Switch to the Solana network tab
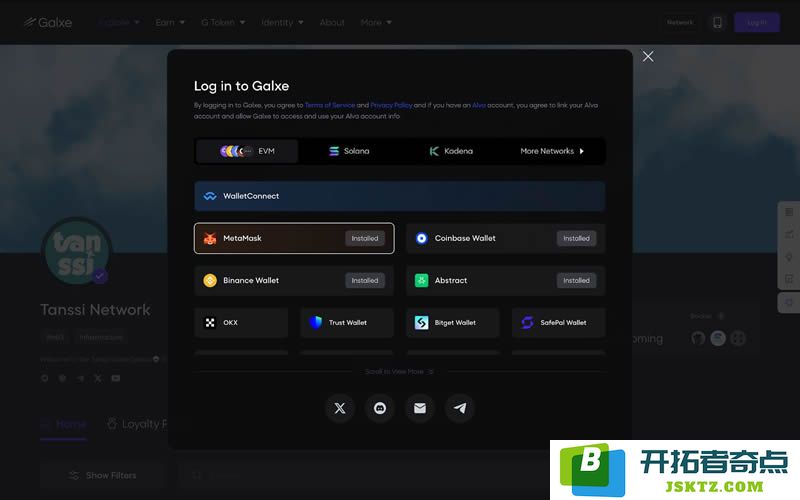The width and height of the screenshot is (800, 500). point(349,151)
